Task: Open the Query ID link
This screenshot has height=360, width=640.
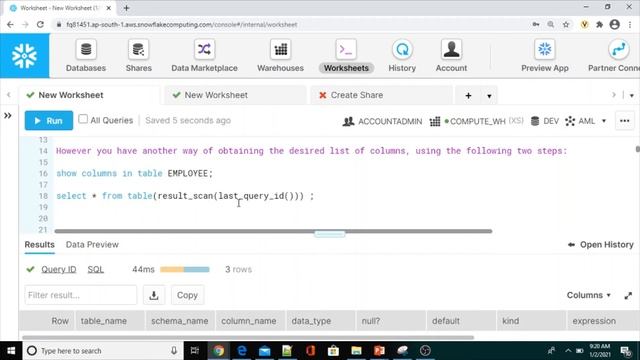Action: [x=59, y=269]
